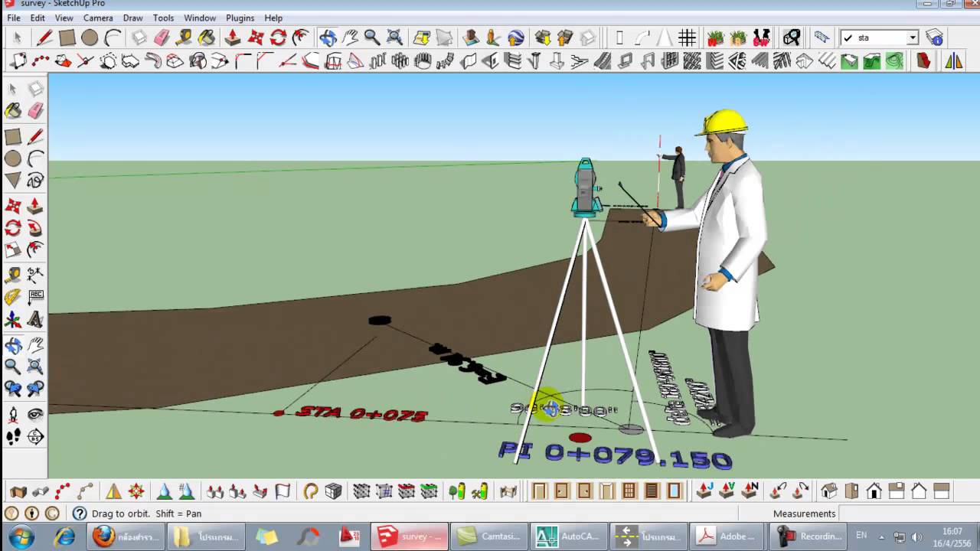Select the Text label tool in left toolbar
The image size is (980, 551).
[x=35, y=298]
